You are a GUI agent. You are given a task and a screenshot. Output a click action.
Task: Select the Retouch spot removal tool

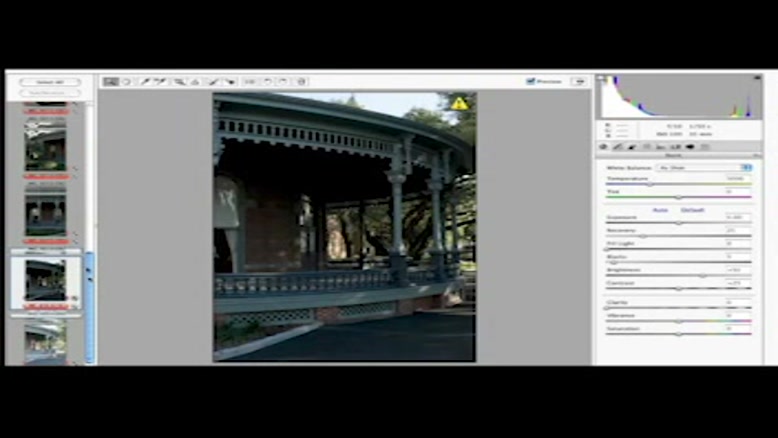(x=213, y=81)
